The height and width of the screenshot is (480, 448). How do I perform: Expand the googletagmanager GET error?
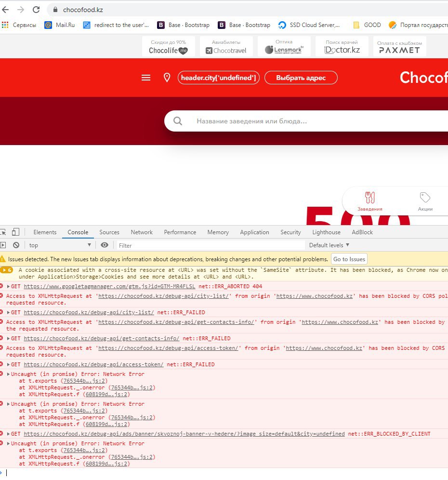(x=8, y=287)
